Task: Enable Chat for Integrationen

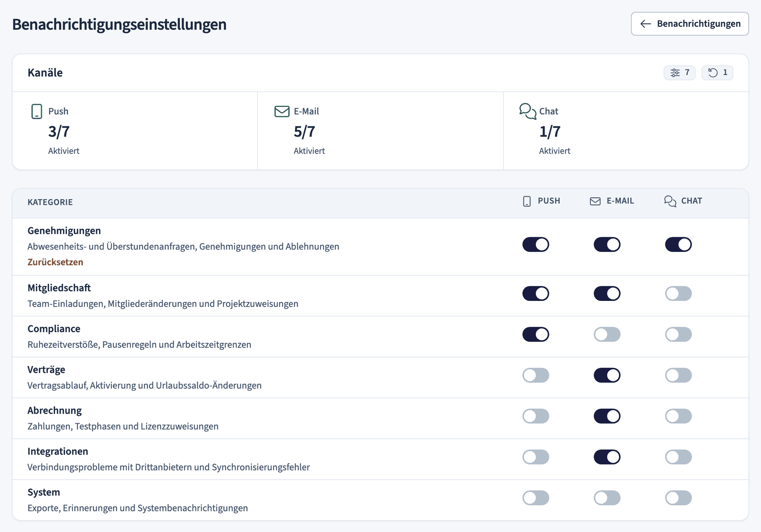Action: coord(678,457)
